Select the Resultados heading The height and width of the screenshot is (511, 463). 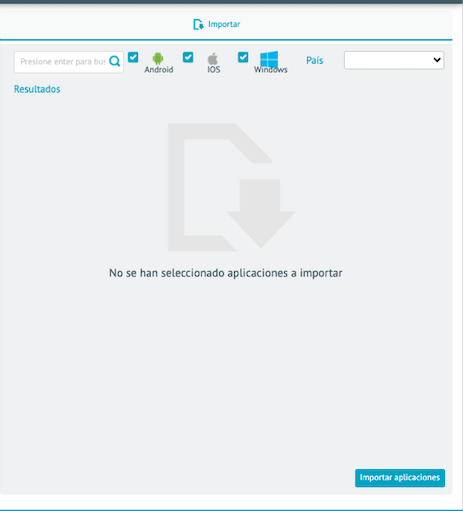pos(37,89)
